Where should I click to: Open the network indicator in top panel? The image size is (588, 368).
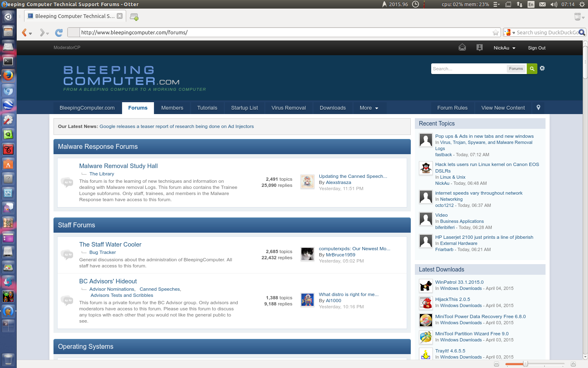tap(519, 4)
